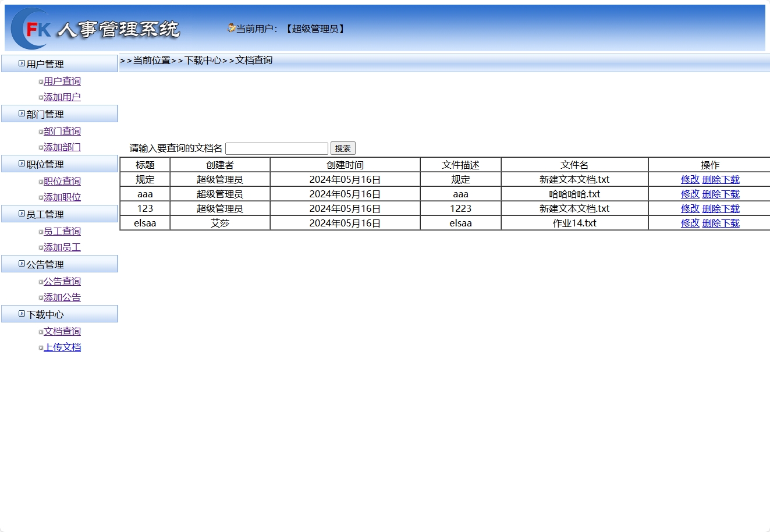Click 删除 in the 规定 row

pos(711,180)
